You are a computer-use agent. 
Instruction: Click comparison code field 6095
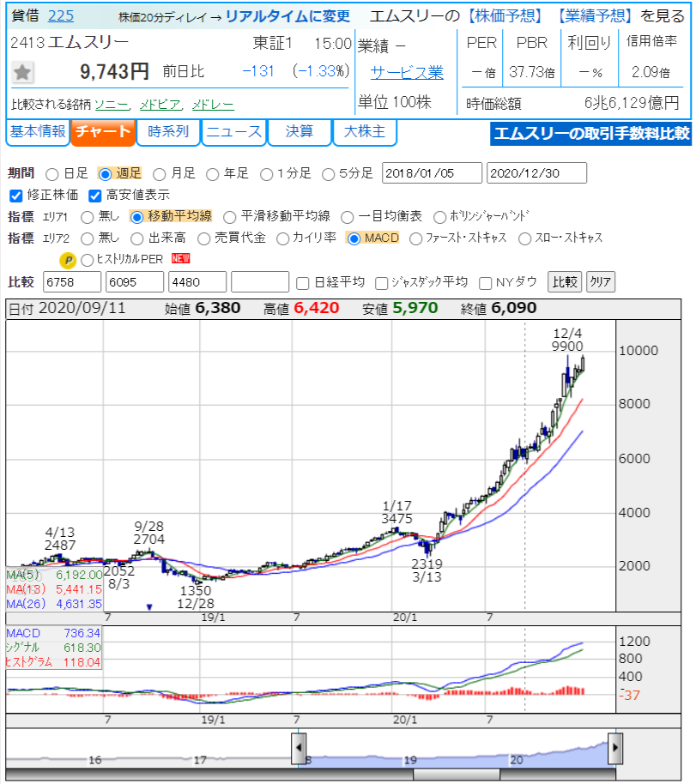click(x=135, y=282)
